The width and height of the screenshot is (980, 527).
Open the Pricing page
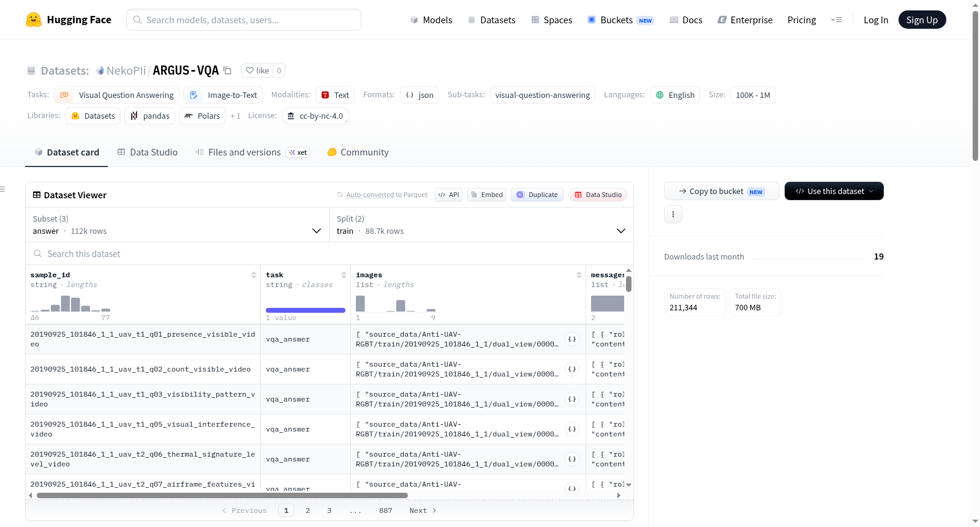pos(802,20)
